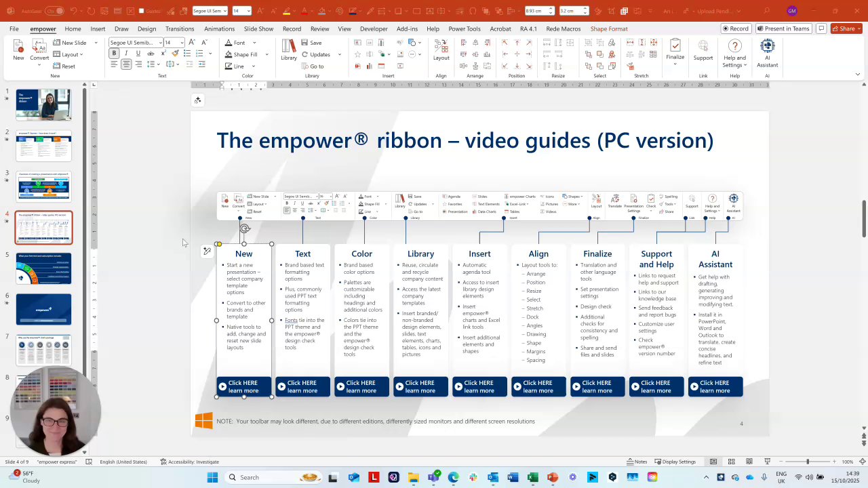Toggle Italic formatting
The height and width of the screenshot is (488, 868).
click(126, 54)
